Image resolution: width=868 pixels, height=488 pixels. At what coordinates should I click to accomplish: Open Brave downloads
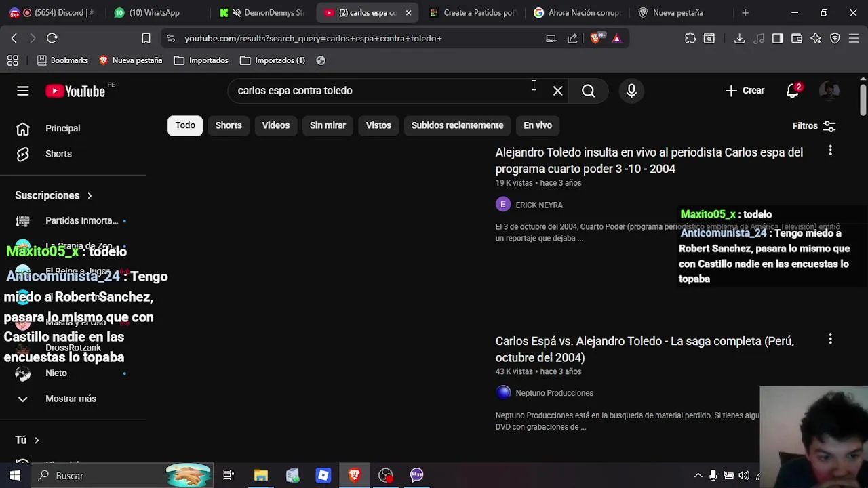740,38
